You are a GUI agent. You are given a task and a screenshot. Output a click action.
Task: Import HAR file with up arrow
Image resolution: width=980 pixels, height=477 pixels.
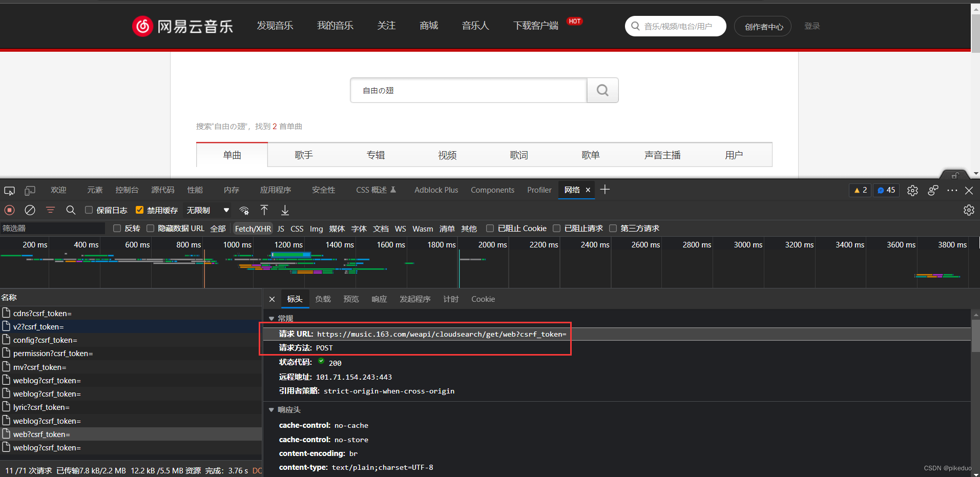264,210
